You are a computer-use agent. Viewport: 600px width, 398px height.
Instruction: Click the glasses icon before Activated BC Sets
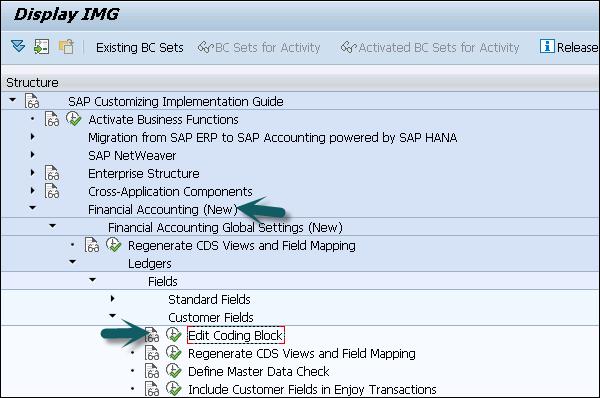coord(349,47)
